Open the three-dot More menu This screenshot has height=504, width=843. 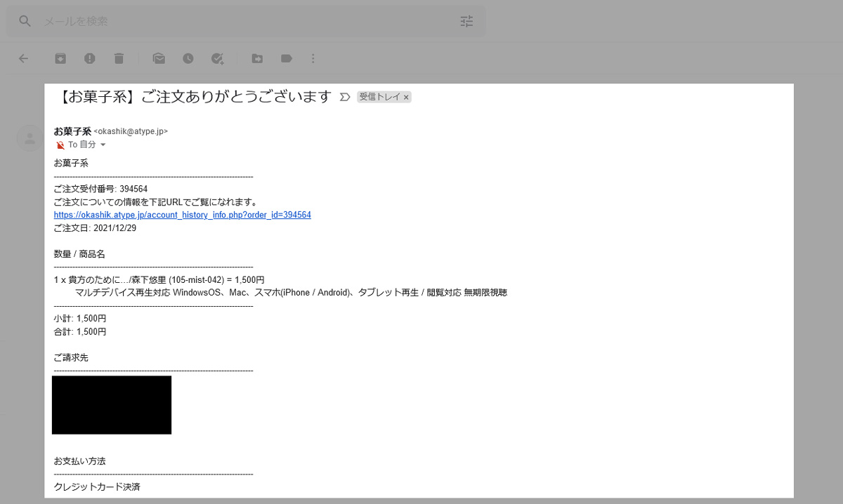pos(313,59)
